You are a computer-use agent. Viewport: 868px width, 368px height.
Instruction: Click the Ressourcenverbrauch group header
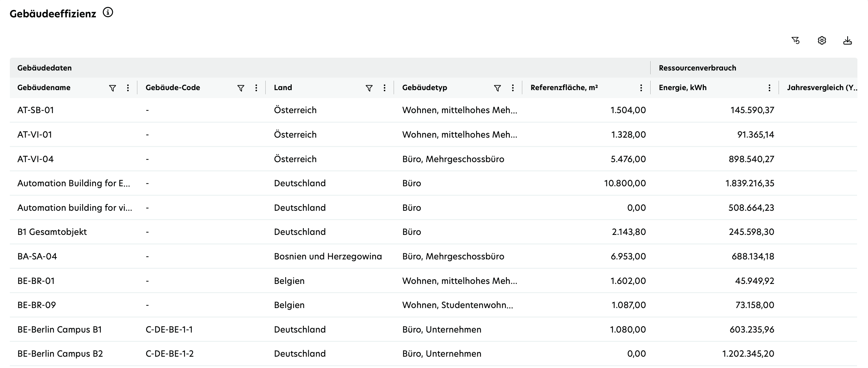(697, 68)
